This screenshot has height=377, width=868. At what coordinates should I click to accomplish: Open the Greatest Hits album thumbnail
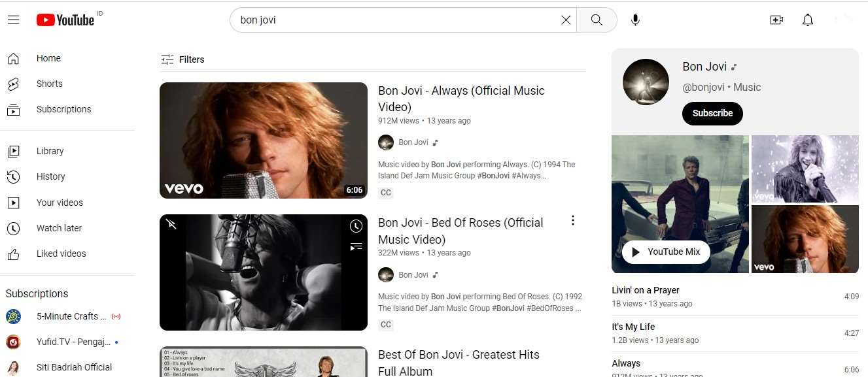coord(264,362)
